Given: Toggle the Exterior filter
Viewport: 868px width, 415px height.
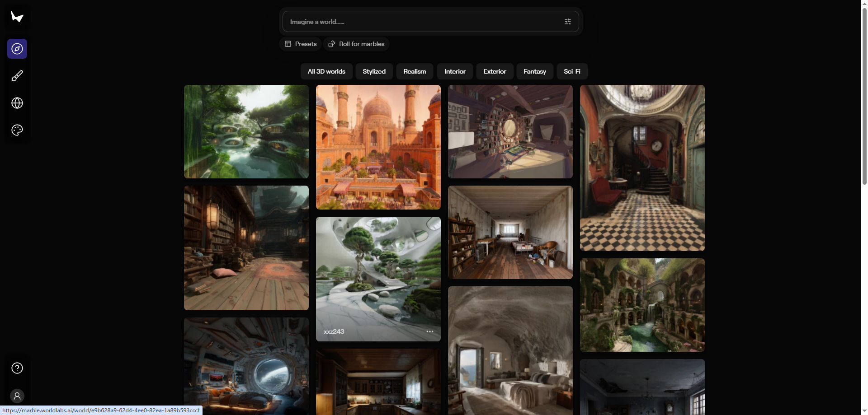Looking at the screenshot, I should [x=495, y=71].
